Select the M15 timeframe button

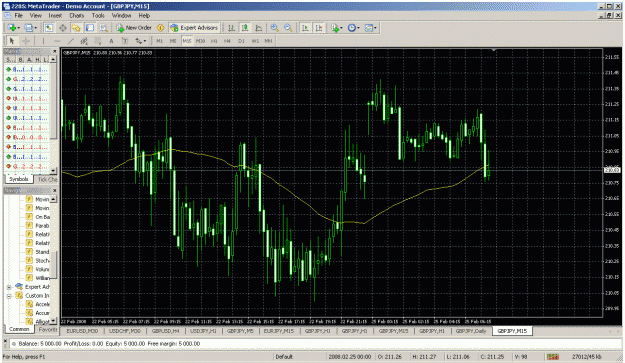click(x=187, y=41)
